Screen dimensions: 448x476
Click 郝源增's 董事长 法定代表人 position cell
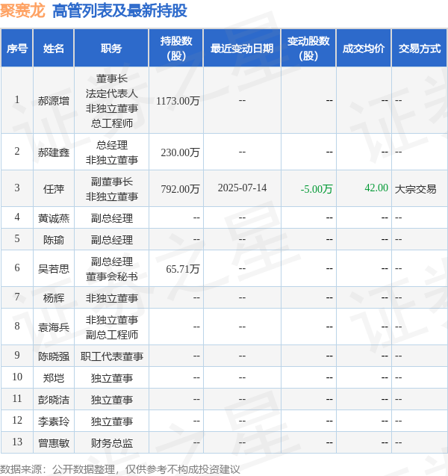[112, 101]
